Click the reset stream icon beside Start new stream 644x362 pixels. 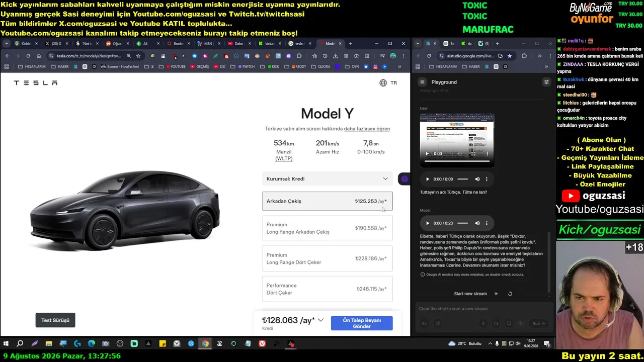(x=510, y=294)
